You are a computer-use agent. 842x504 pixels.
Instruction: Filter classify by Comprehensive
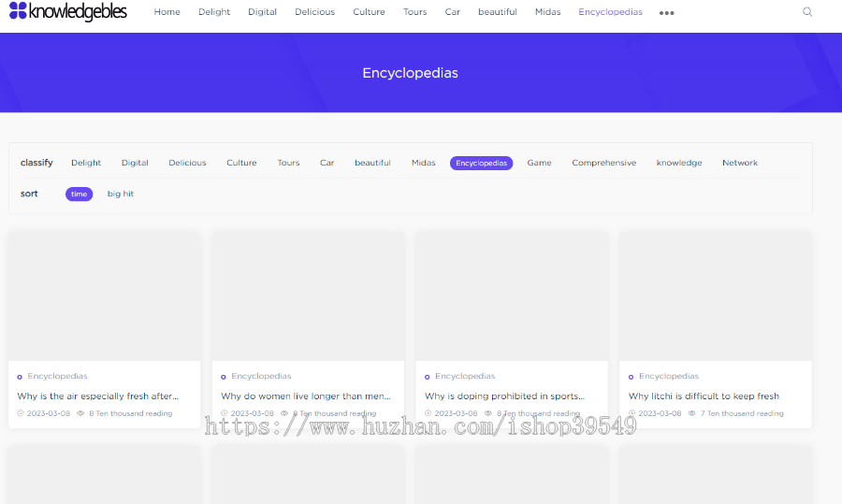pos(604,163)
